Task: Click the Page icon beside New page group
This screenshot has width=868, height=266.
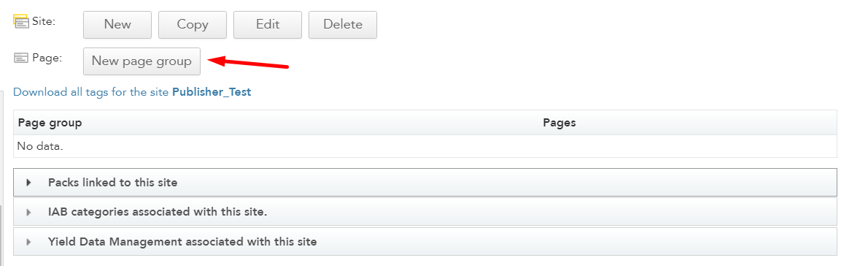Action: point(21,58)
